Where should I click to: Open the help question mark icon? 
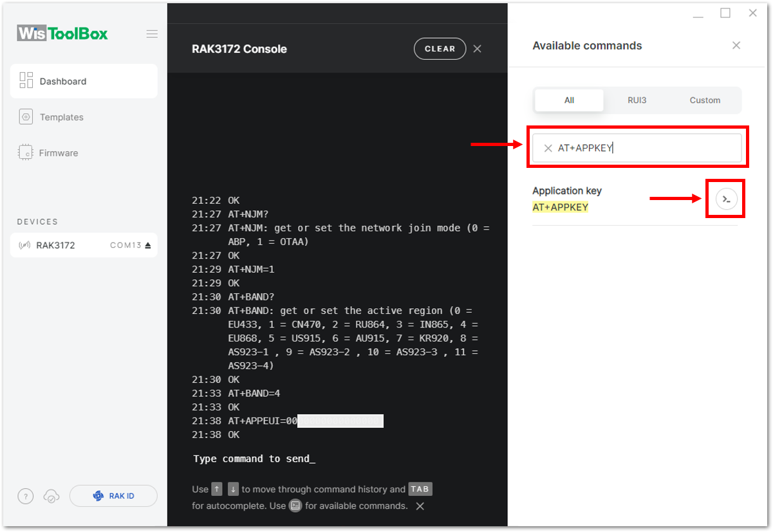point(25,496)
